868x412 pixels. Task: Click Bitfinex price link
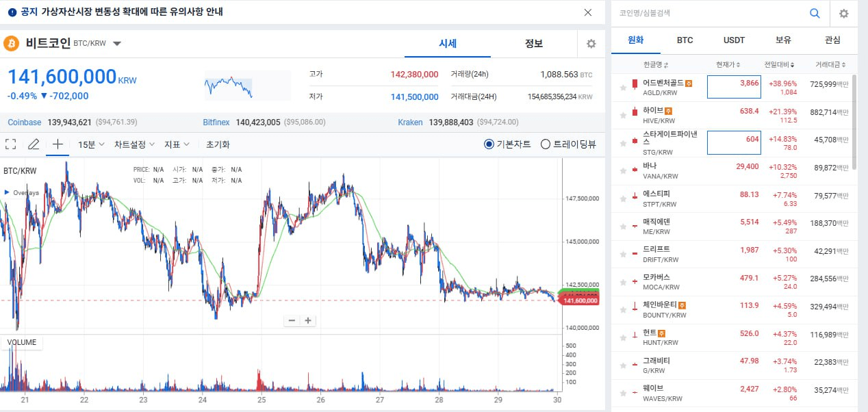(216, 123)
